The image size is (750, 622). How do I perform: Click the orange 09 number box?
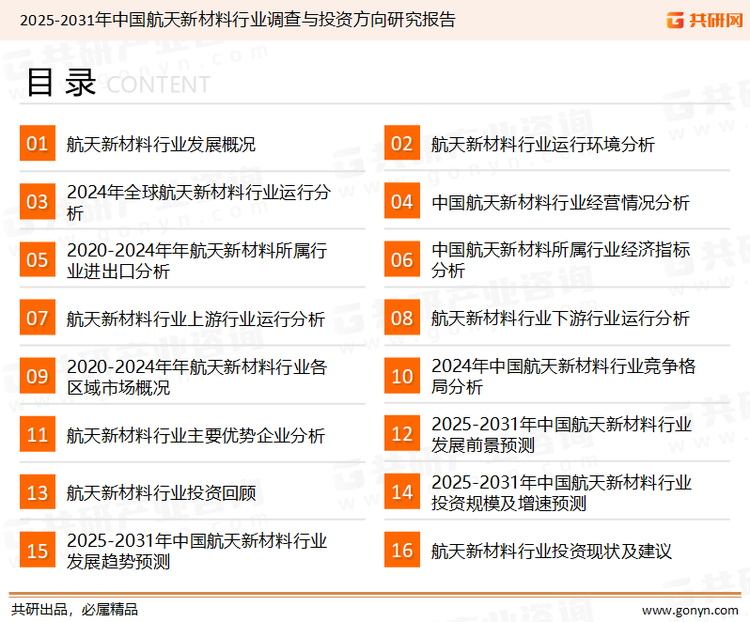(x=37, y=376)
